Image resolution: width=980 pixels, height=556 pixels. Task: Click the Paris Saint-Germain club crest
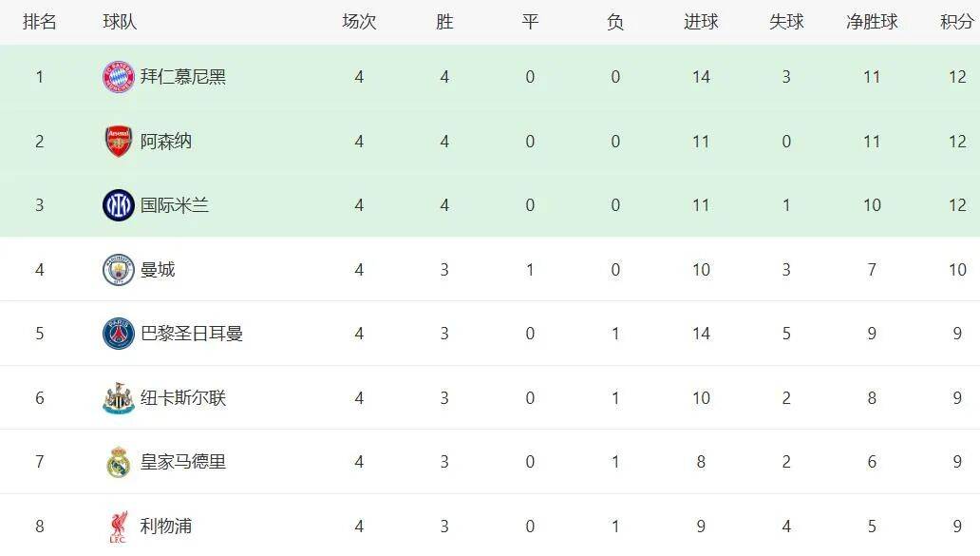tap(119, 334)
